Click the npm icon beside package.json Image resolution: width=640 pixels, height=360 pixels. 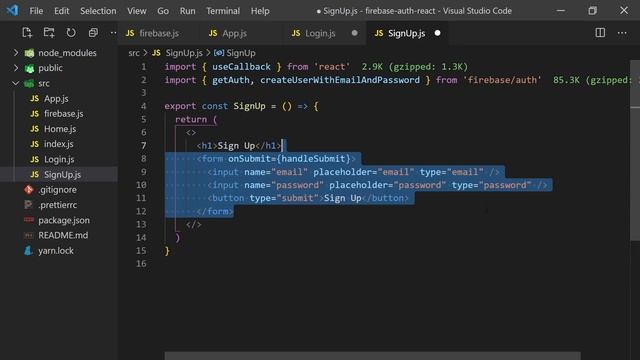tap(29, 220)
